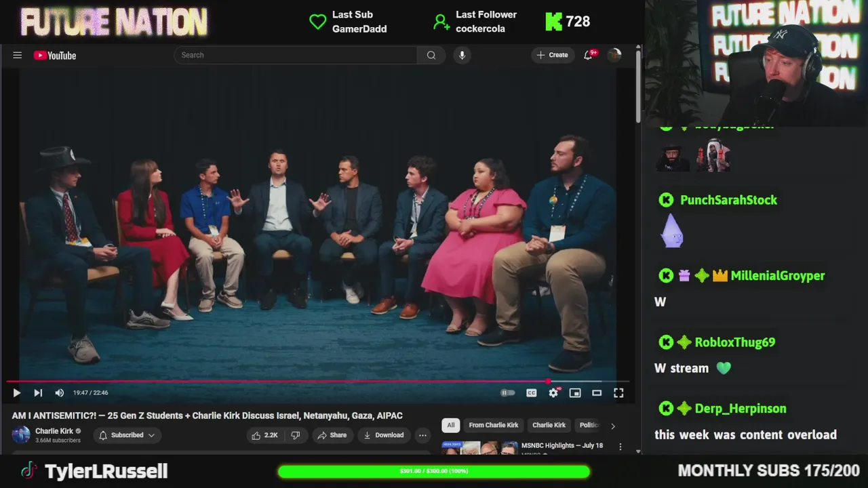Open the account avatar menu
The height and width of the screenshot is (488, 868).
(x=614, y=55)
